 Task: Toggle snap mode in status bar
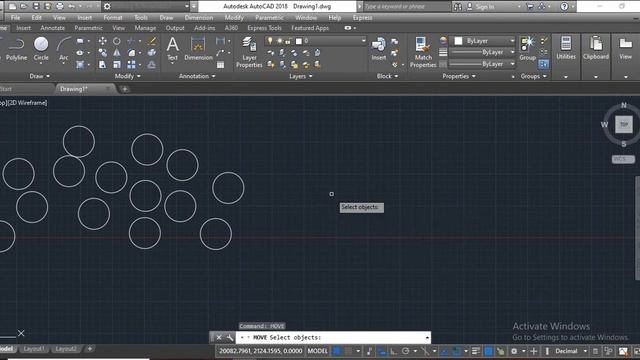pyautogui.click(x=348, y=351)
